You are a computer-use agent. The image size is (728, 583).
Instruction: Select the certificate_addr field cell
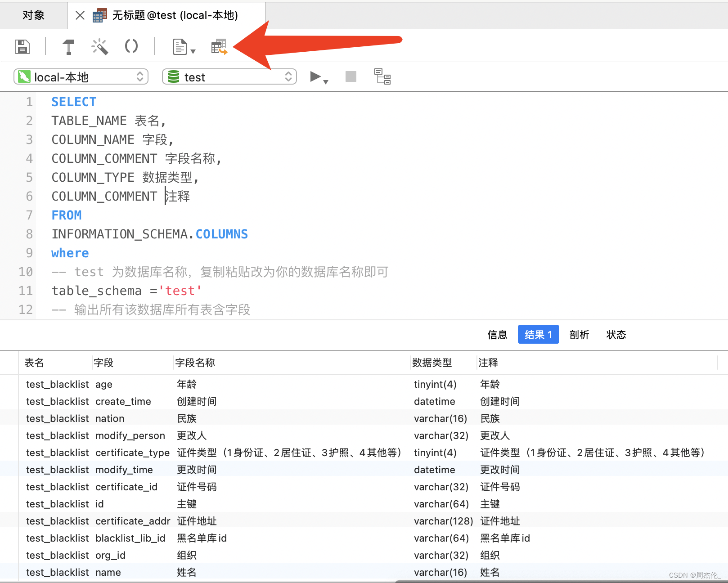click(x=133, y=521)
